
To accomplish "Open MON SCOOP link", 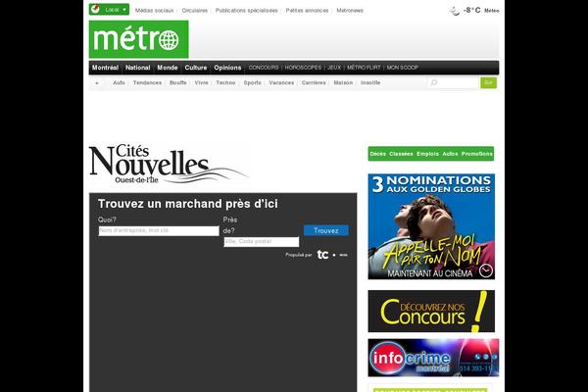I will [403, 68].
